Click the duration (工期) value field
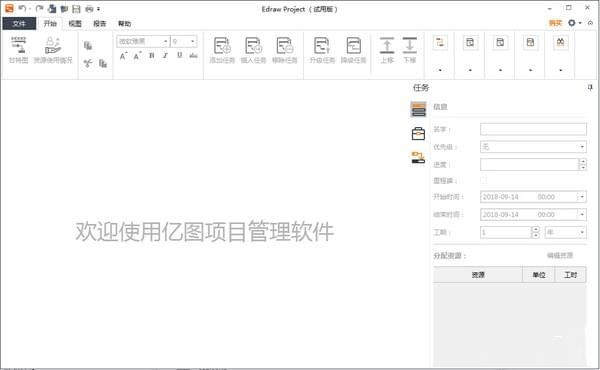This screenshot has width=600, height=370. 506,232
